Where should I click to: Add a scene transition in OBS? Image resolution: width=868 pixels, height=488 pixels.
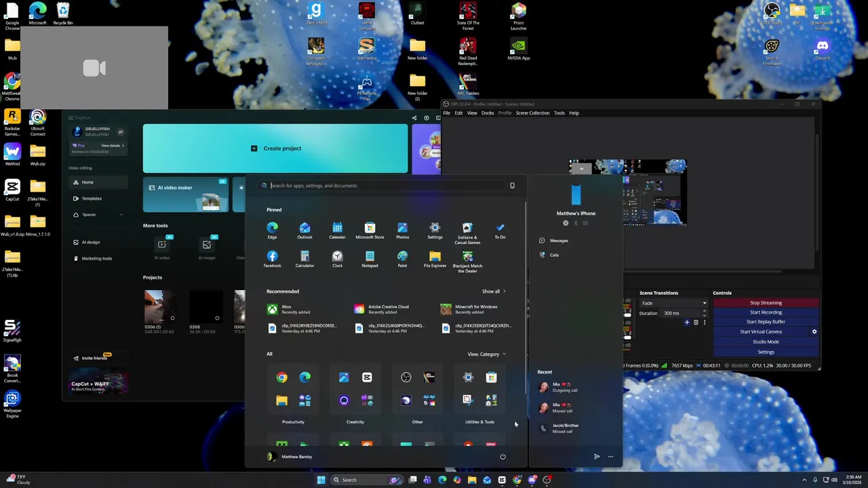tap(686, 323)
